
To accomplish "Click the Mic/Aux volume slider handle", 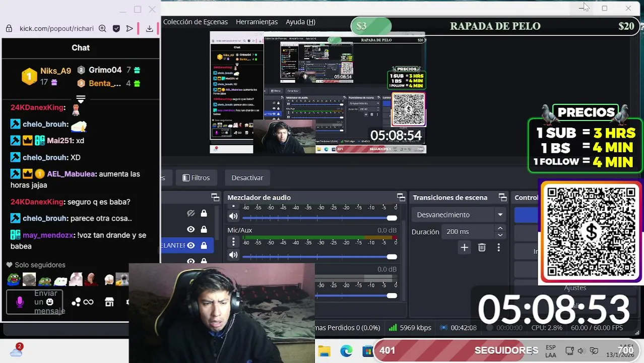I will pyautogui.click(x=392, y=257).
